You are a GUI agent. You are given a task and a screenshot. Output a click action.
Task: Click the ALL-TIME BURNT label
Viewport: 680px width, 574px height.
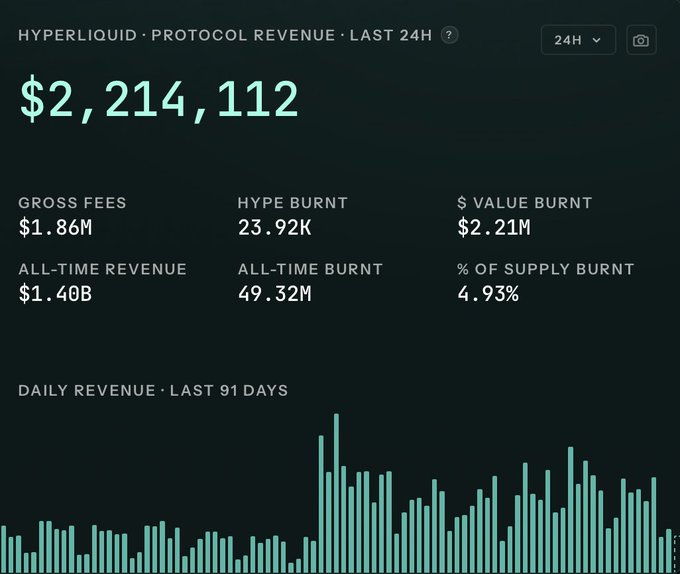click(x=310, y=269)
